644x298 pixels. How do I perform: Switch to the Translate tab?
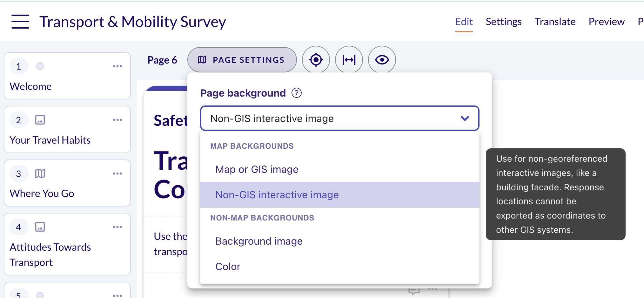pyautogui.click(x=555, y=22)
